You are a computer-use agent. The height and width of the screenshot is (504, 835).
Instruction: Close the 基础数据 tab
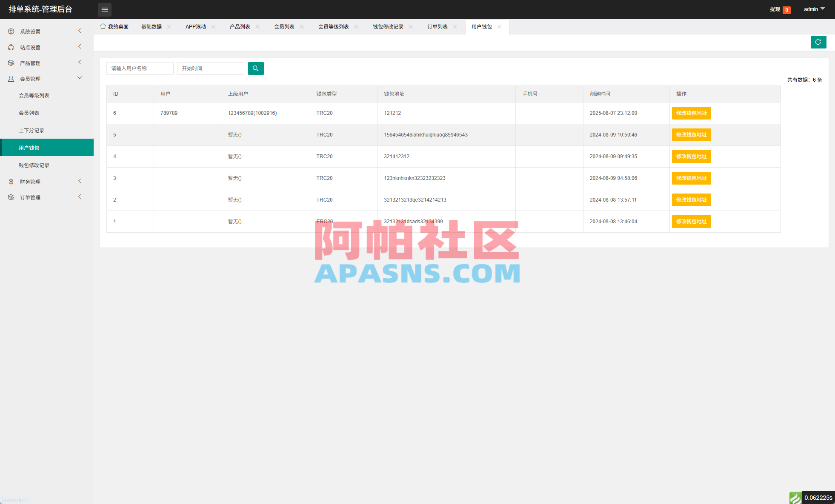[x=169, y=26]
